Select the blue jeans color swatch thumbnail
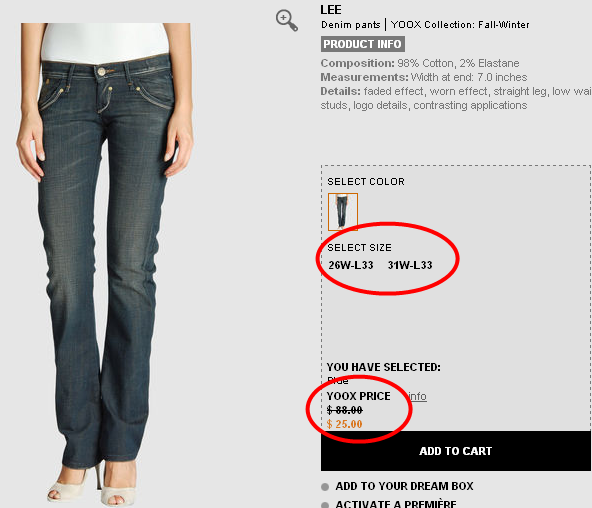 click(343, 211)
